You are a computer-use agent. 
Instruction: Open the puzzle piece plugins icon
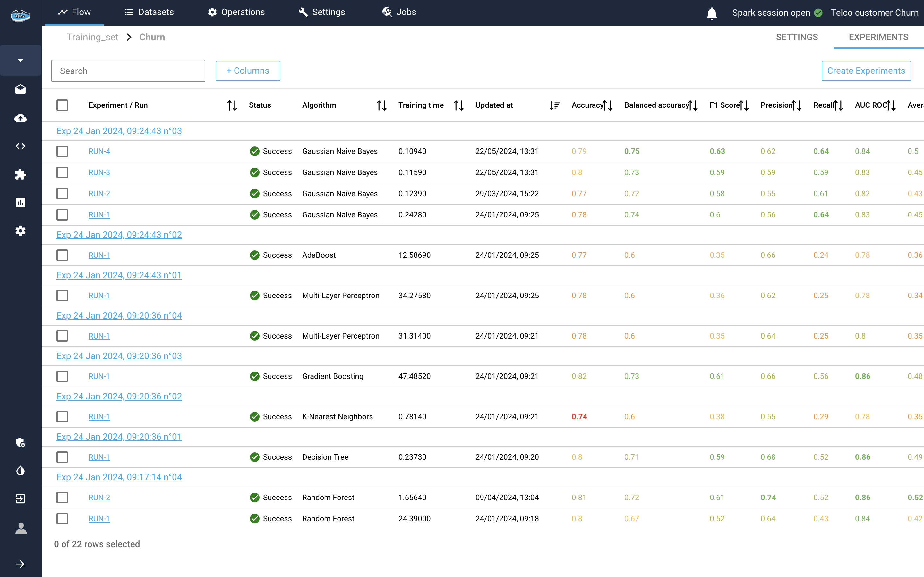pos(21,174)
